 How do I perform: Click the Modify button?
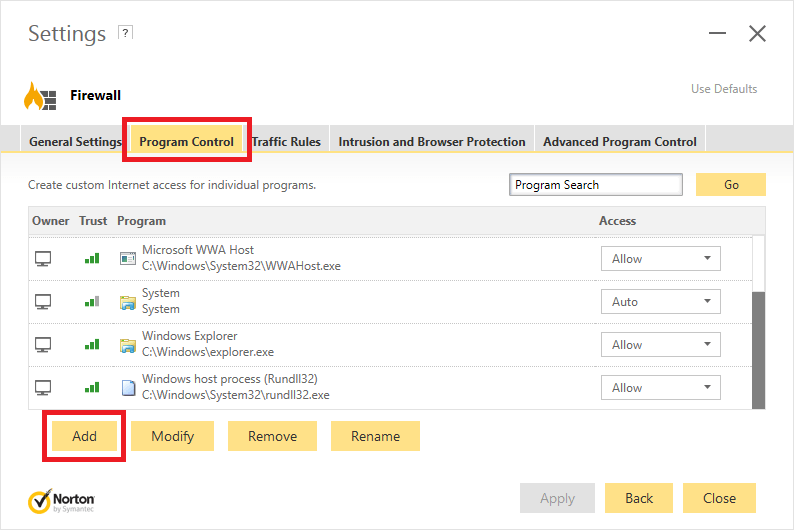point(172,436)
